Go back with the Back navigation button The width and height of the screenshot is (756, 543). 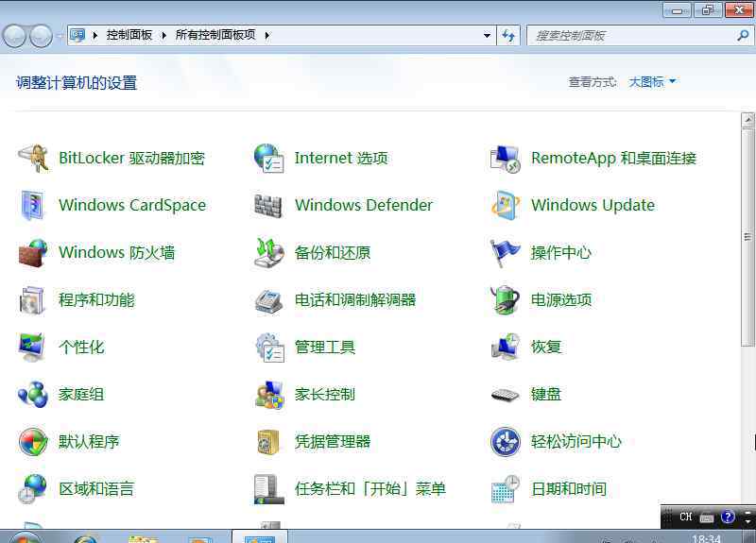14,36
